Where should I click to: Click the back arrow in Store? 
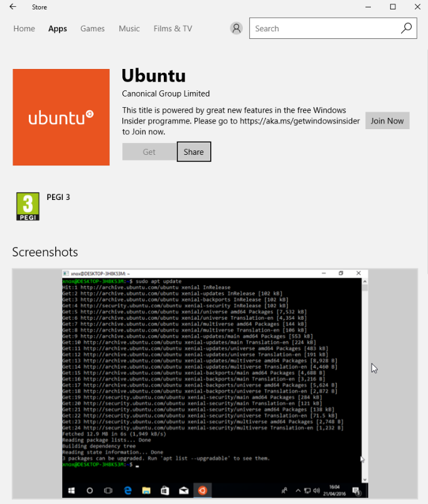point(13,7)
